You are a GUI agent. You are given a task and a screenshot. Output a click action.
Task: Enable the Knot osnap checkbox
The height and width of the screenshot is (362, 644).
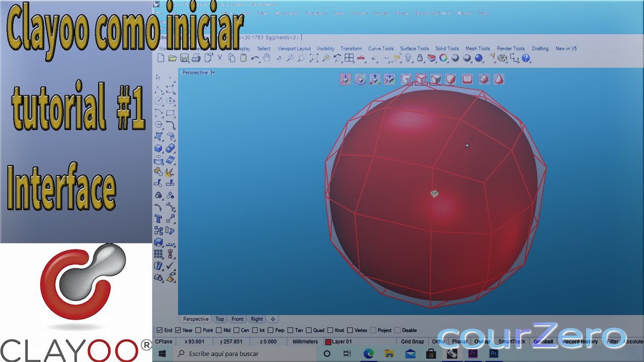(330, 330)
